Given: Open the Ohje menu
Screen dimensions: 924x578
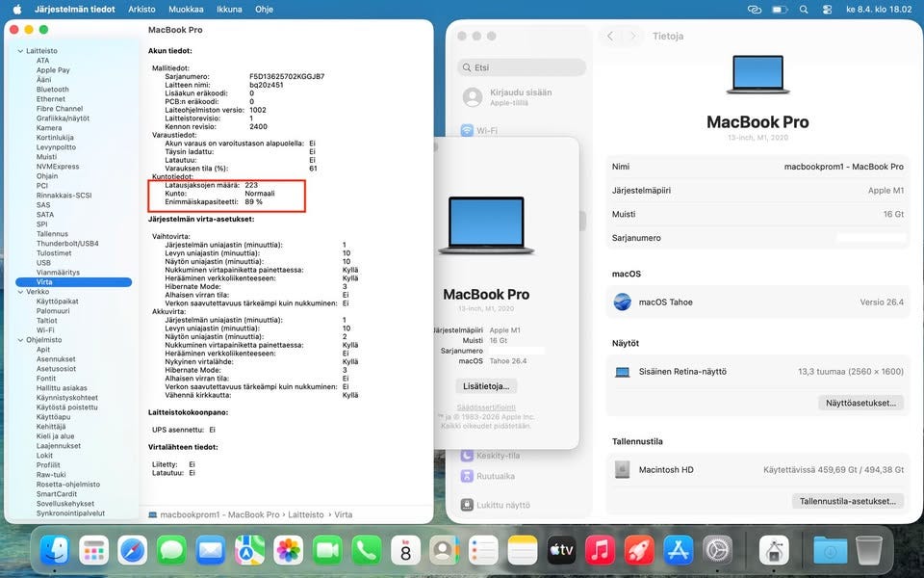Looking at the screenshot, I should (264, 10).
